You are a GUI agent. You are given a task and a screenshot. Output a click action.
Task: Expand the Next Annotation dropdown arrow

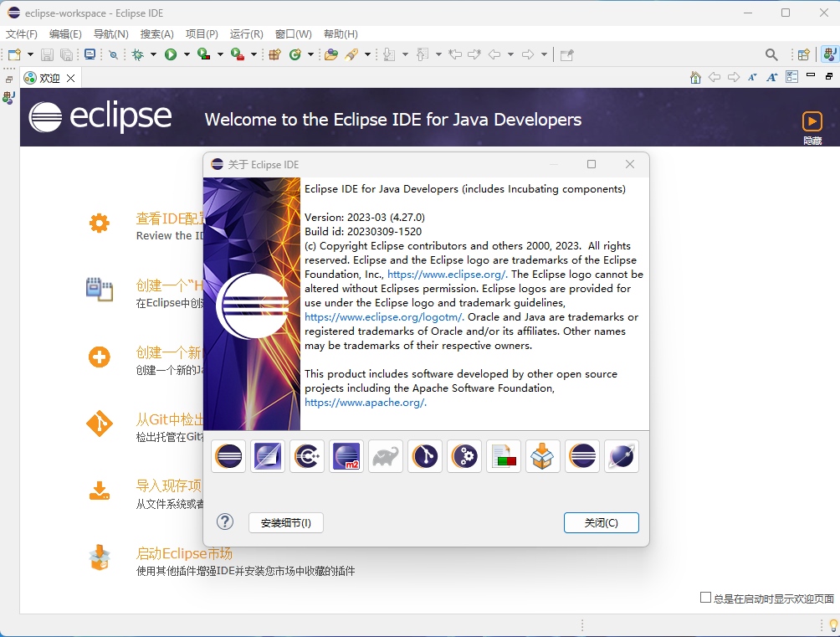pos(405,54)
